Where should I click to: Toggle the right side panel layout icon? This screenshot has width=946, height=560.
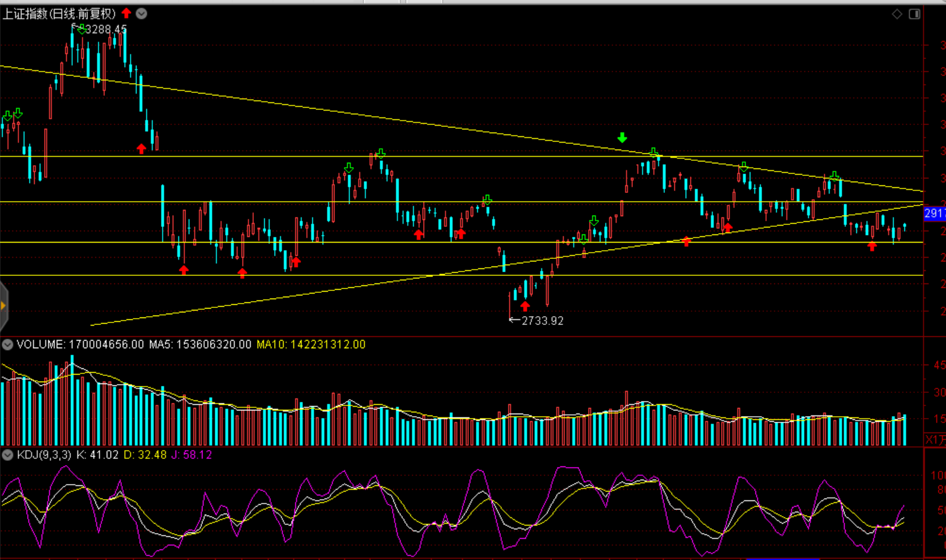tap(915, 14)
